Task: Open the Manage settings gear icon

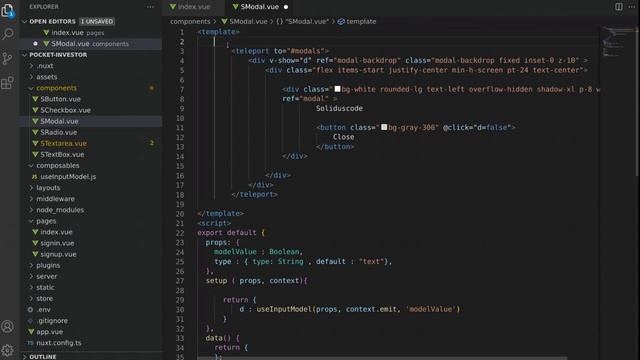Action: click(8, 350)
